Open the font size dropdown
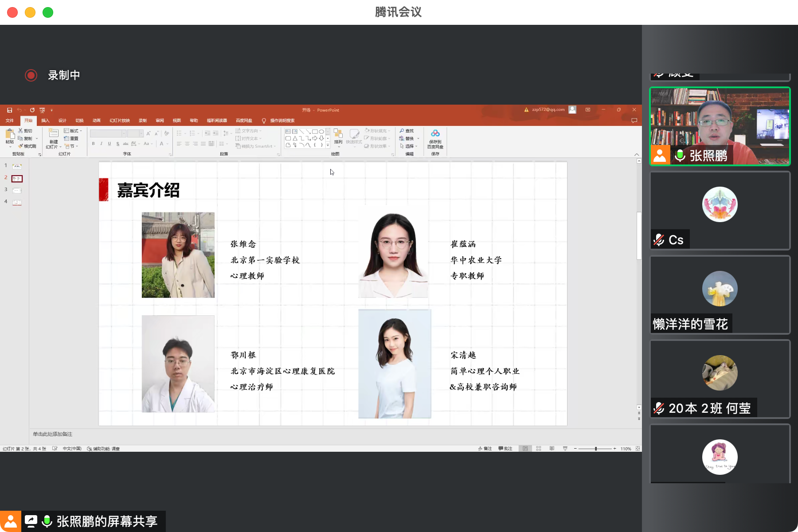 141,133
